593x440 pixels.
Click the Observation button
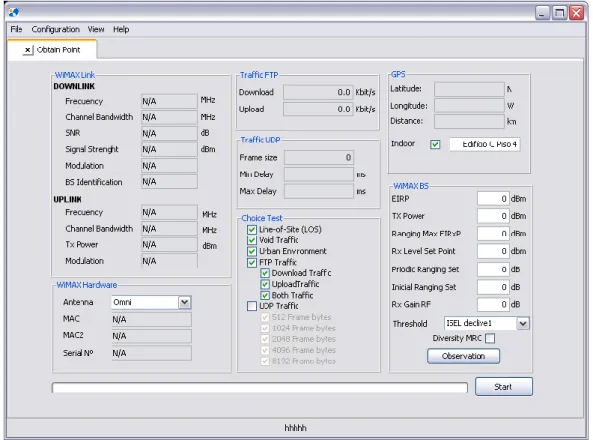point(463,356)
